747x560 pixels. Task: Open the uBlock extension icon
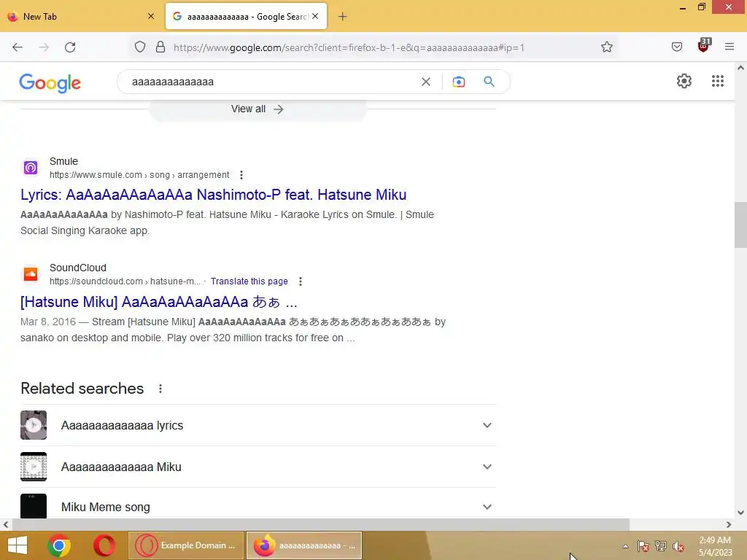coord(704,45)
